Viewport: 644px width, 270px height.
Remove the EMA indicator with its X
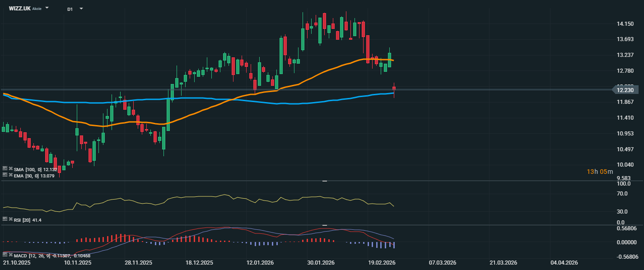click(10, 174)
